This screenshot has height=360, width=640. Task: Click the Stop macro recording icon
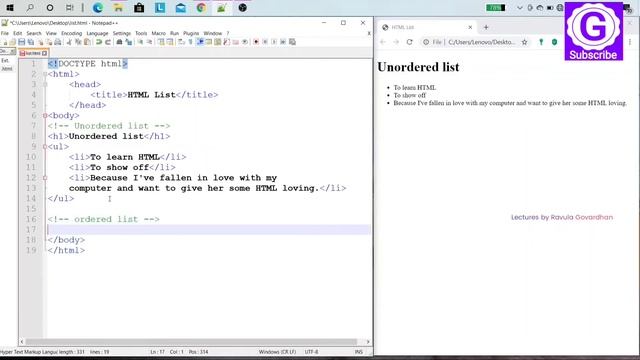(265, 42)
